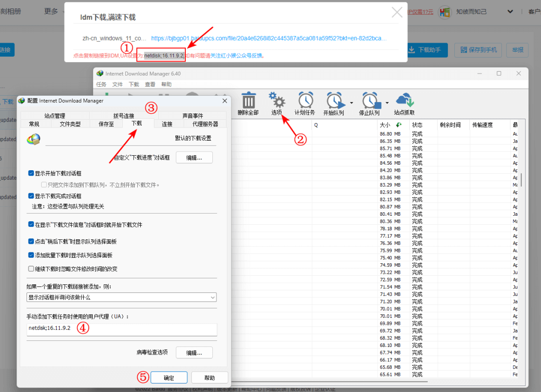The width and height of the screenshot is (541, 392).
Task: Click the download assistant button icon
Action: pyautogui.click(x=411, y=50)
